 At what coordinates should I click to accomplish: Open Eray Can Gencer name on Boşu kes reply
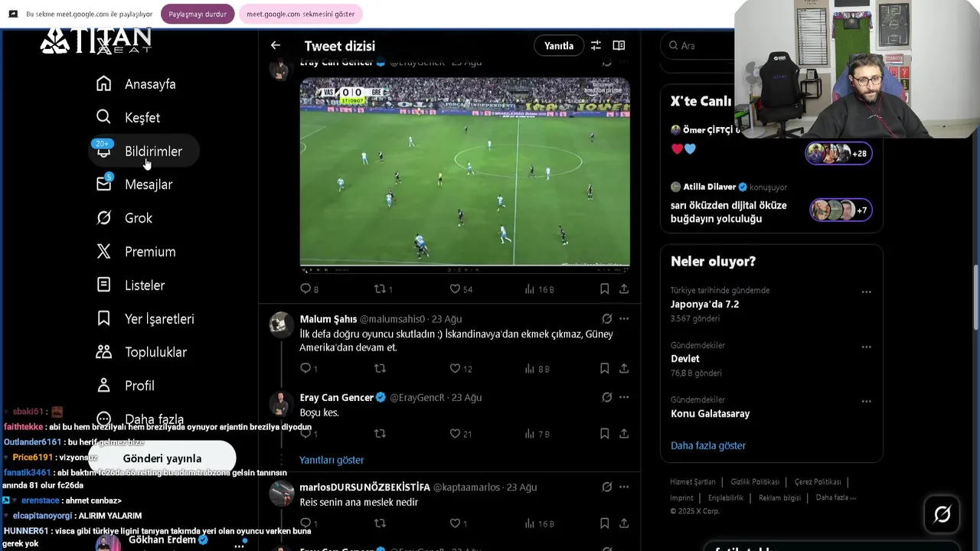pos(336,397)
